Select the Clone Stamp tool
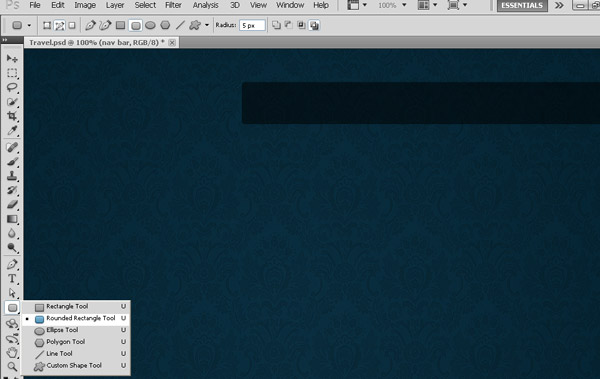The image size is (600, 379). 12,176
